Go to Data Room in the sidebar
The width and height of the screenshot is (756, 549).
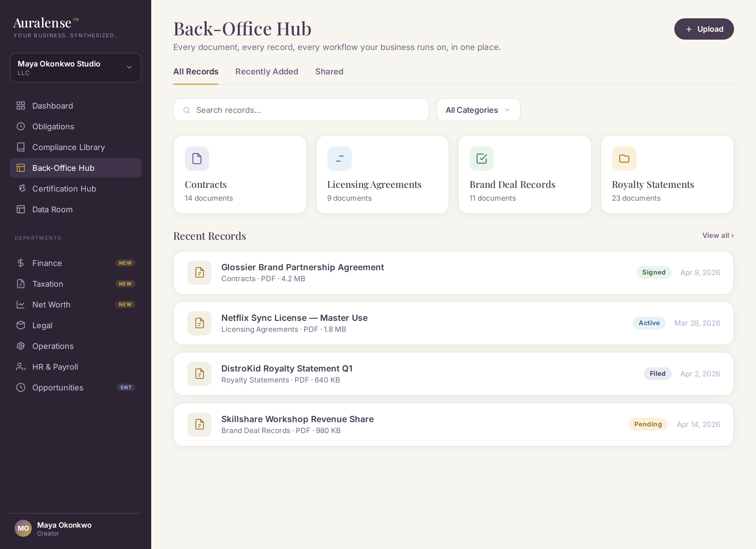76,210
